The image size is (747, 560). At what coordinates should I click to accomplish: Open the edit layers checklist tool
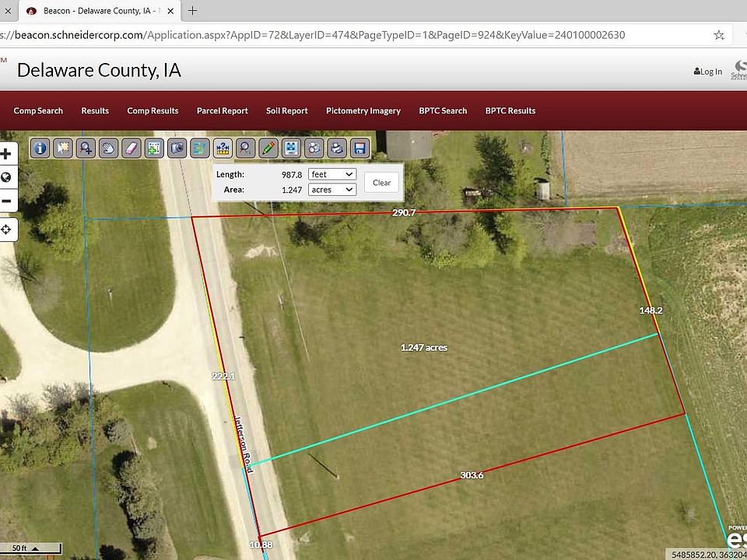coord(200,148)
